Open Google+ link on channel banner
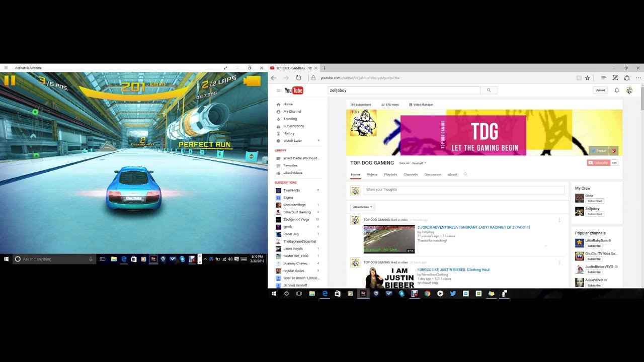Image resolution: width=644 pixels, height=362 pixels. (614, 151)
